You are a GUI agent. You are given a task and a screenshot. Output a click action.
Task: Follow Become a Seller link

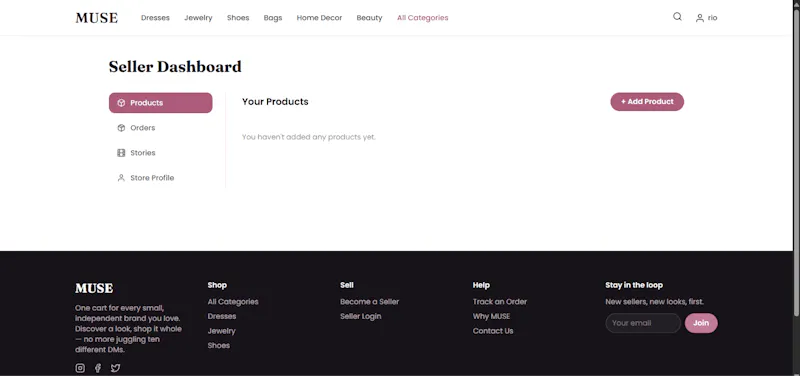coord(369,302)
